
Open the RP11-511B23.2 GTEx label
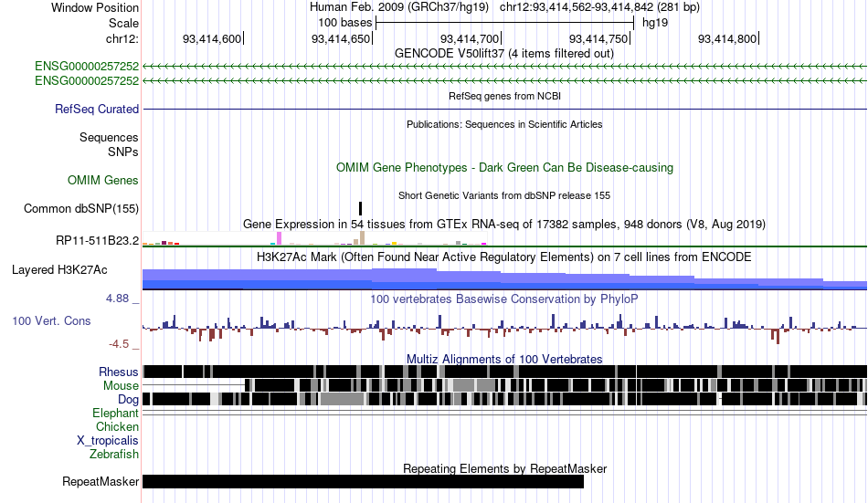(98, 241)
